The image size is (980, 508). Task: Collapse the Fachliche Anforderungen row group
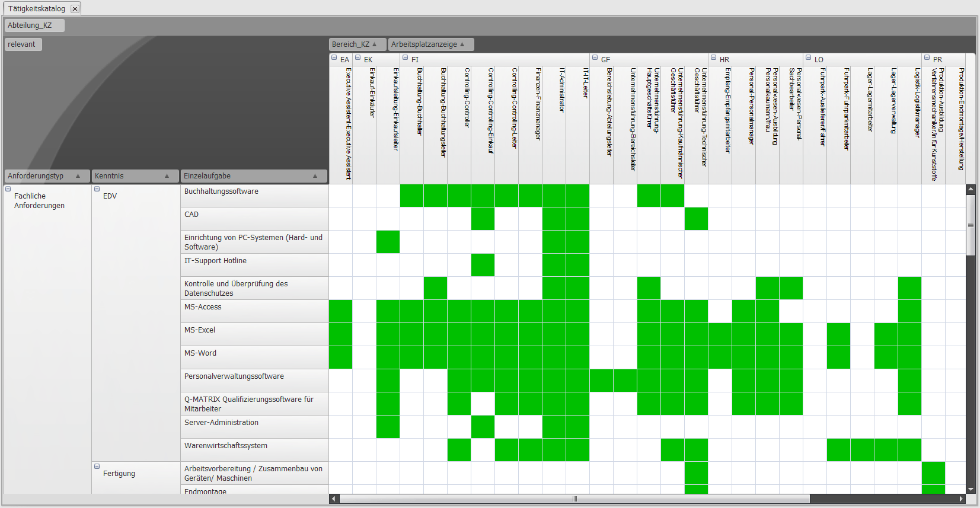[x=8, y=189]
